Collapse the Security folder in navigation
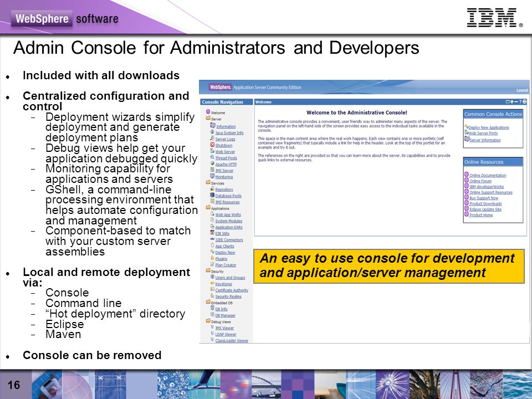Screen dimensions: 532x399 point(208,270)
